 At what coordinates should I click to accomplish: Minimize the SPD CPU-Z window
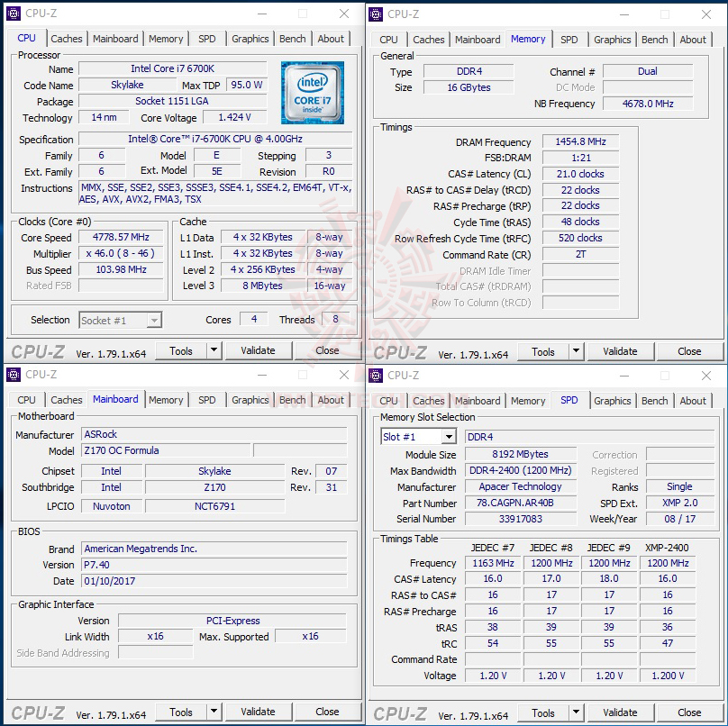pyautogui.click(x=624, y=376)
